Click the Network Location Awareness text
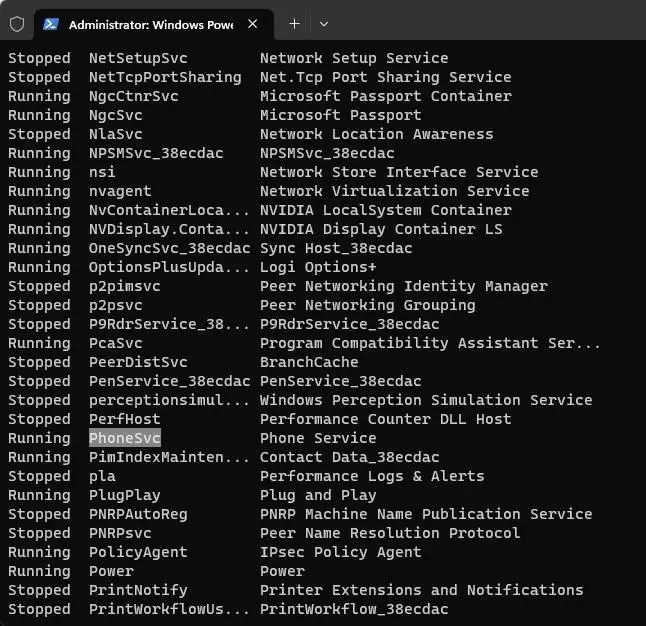646x626 pixels. (x=376, y=134)
